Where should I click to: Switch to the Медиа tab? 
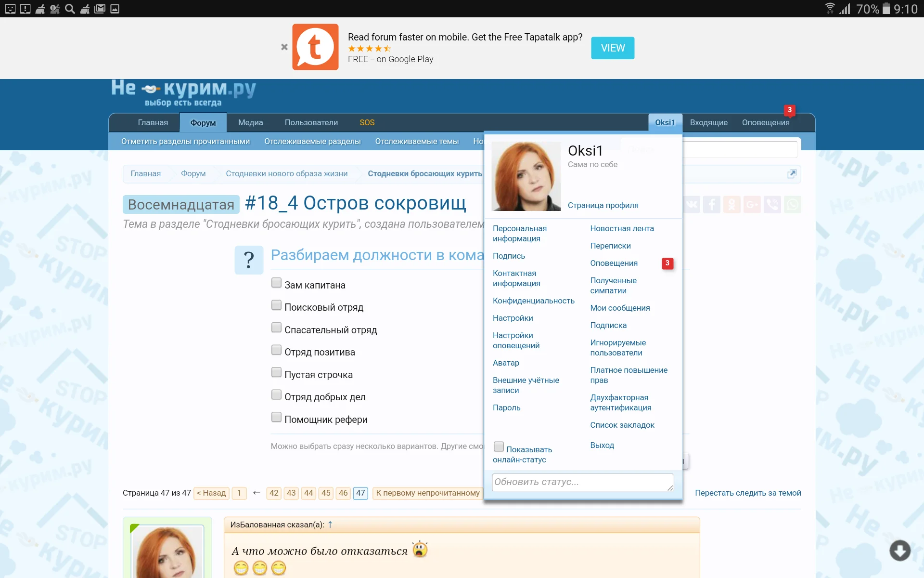pyautogui.click(x=250, y=122)
